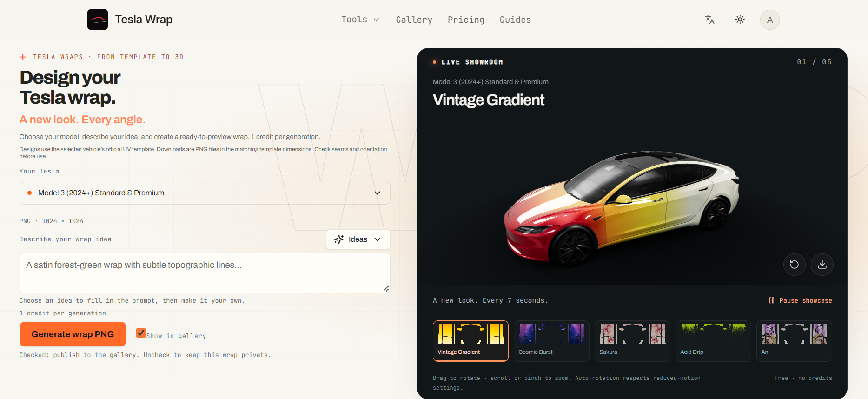Click the Tesla Wrap brand name
The height and width of the screenshot is (399, 868).
pyautogui.click(x=144, y=20)
